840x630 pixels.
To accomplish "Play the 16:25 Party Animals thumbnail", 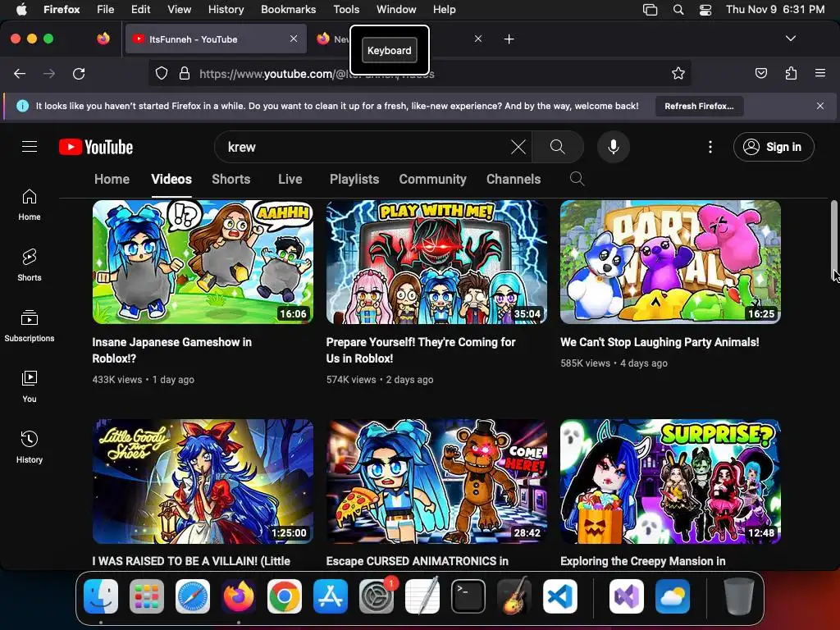I will pyautogui.click(x=670, y=262).
